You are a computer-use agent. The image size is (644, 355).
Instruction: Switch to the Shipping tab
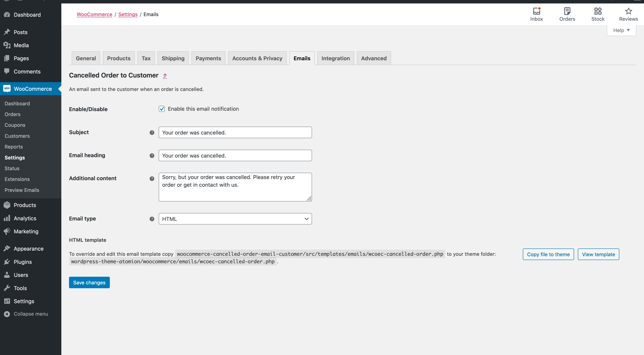click(173, 58)
